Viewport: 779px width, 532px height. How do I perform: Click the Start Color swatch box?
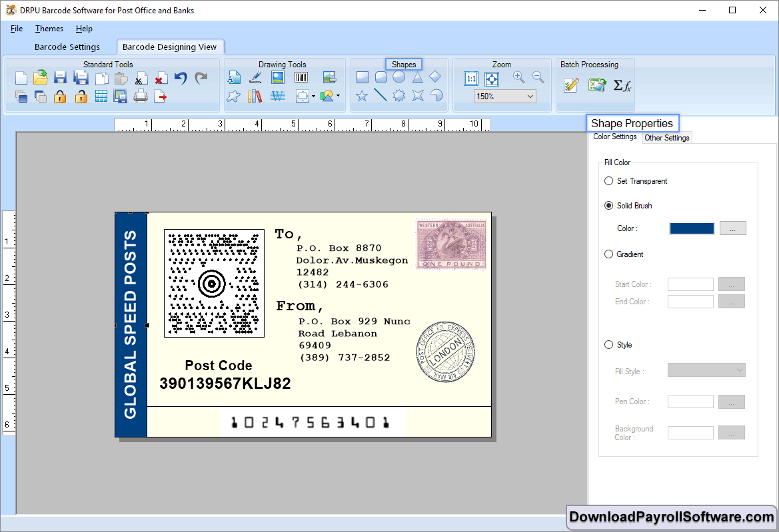coord(690,284)
